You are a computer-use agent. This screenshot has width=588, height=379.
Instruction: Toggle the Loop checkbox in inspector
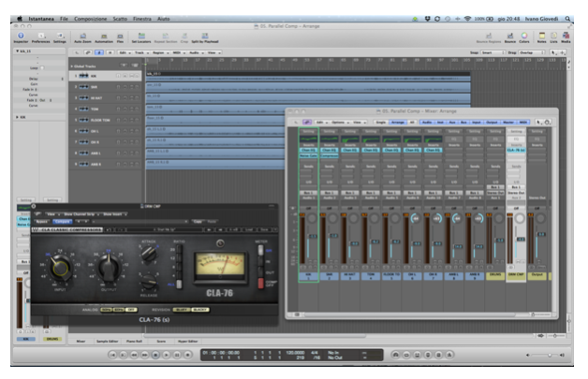click(42, 68)
